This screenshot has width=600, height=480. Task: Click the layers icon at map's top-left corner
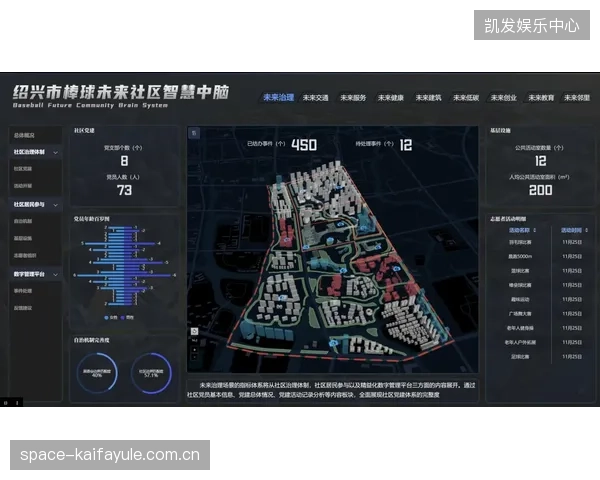(x=194, y=133)
